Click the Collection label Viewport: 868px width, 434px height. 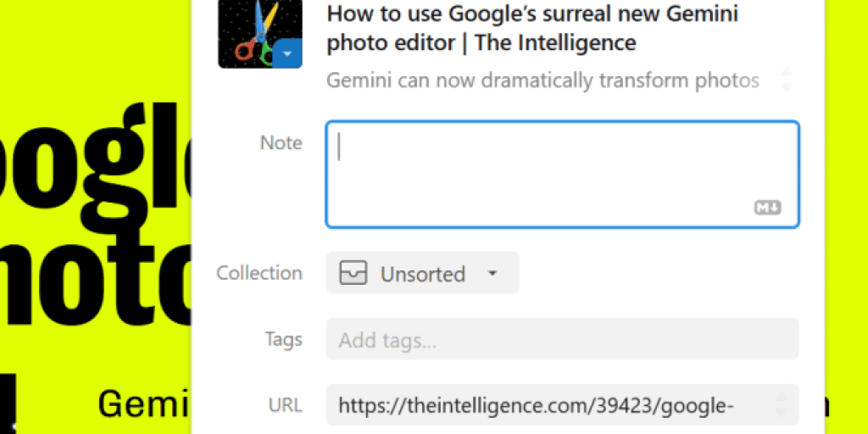point(259,273)
